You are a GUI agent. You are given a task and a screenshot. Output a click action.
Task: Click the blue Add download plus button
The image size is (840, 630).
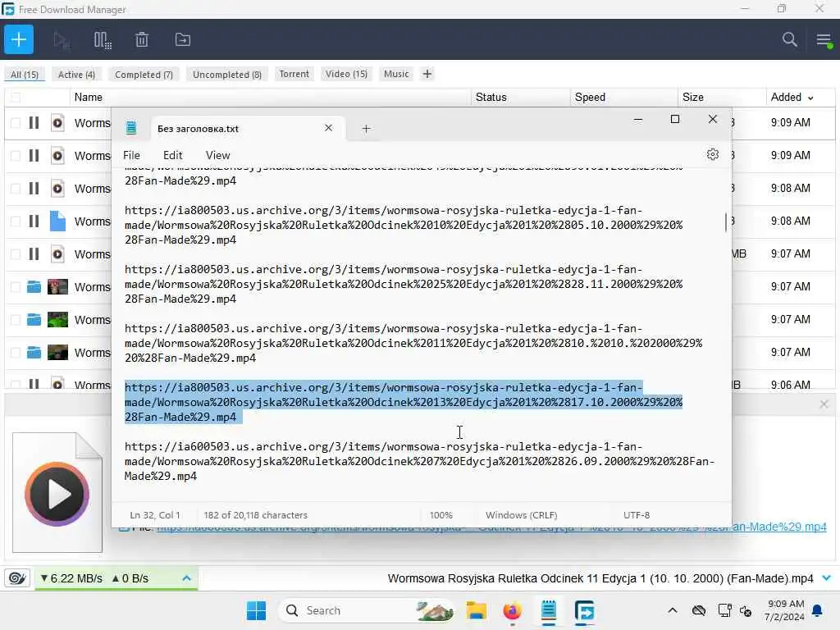point(19,39)
